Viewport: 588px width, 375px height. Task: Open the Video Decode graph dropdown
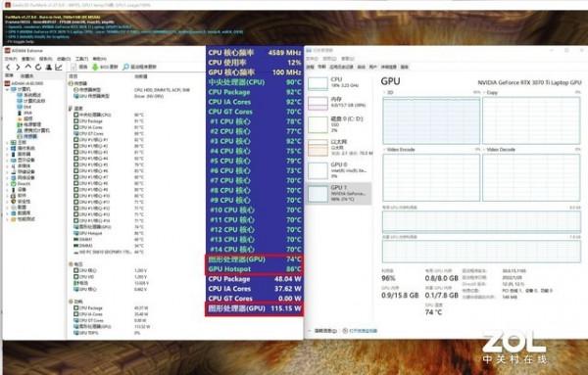(499, 150)
